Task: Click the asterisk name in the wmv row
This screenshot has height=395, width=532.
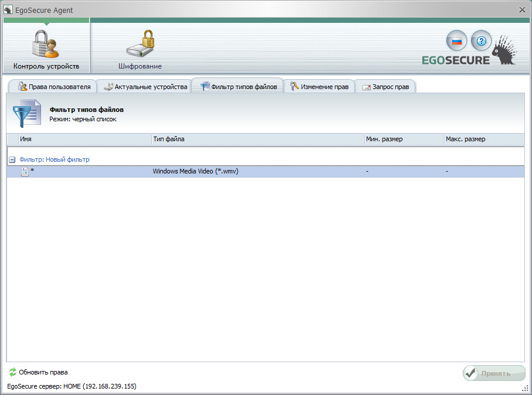Action: pos(32,171)
